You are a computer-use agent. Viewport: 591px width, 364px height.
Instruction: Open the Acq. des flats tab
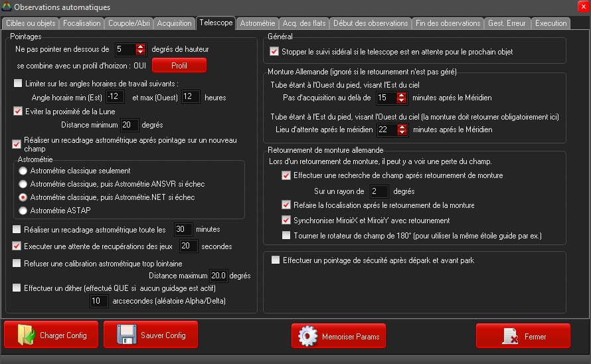click(303, 23)
